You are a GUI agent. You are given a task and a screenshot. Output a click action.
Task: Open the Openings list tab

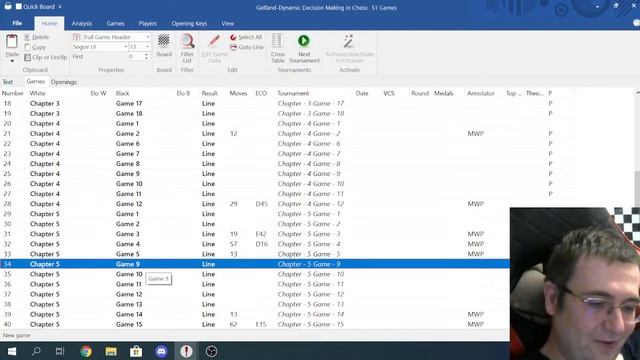click(63, 82)
